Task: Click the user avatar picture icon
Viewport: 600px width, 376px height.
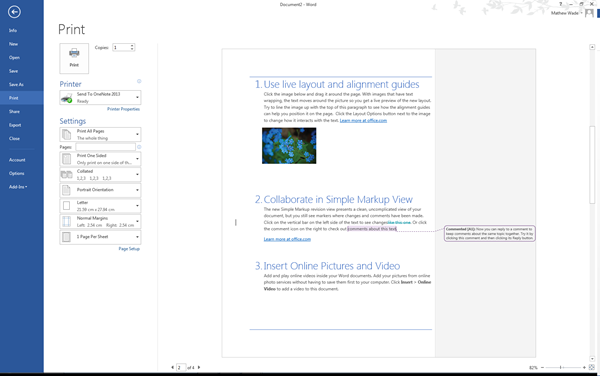Action: click(589, 13)
